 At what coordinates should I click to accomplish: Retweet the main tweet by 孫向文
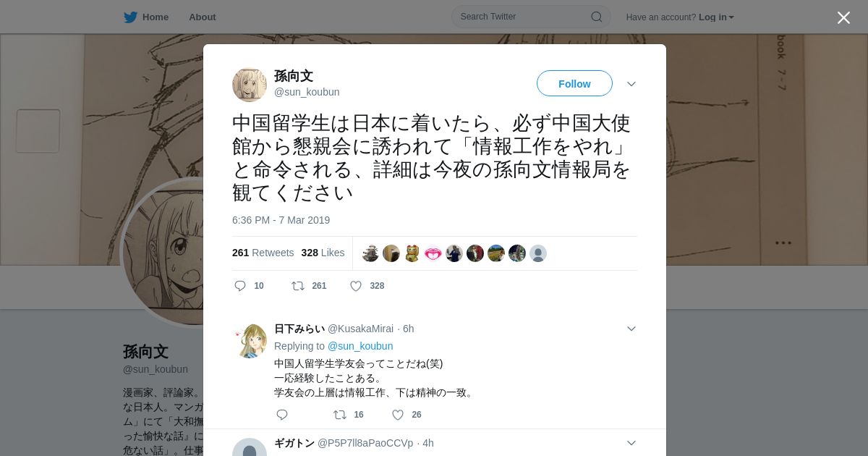[x=298, y=286]
